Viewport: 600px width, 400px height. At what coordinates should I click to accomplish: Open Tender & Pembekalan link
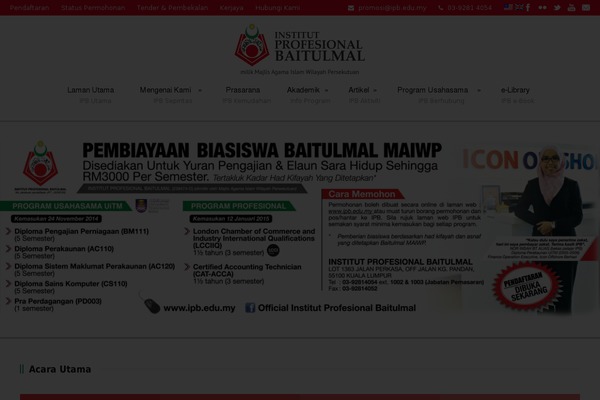(172, 8)
